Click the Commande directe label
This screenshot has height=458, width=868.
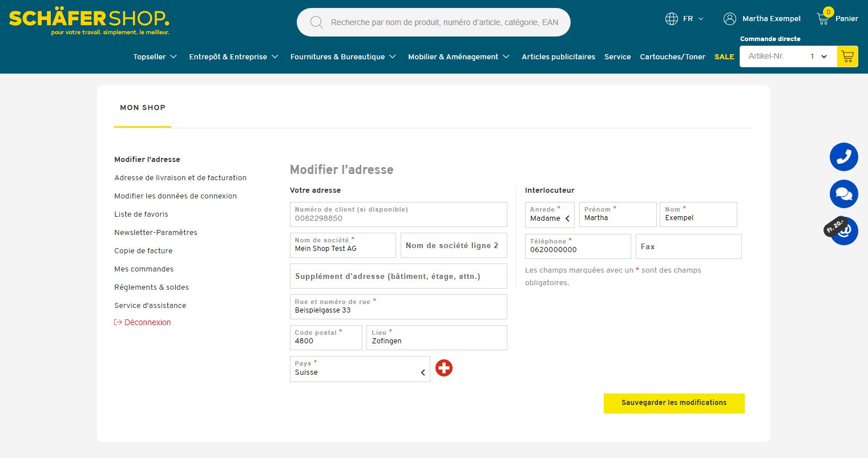point(770,39)
